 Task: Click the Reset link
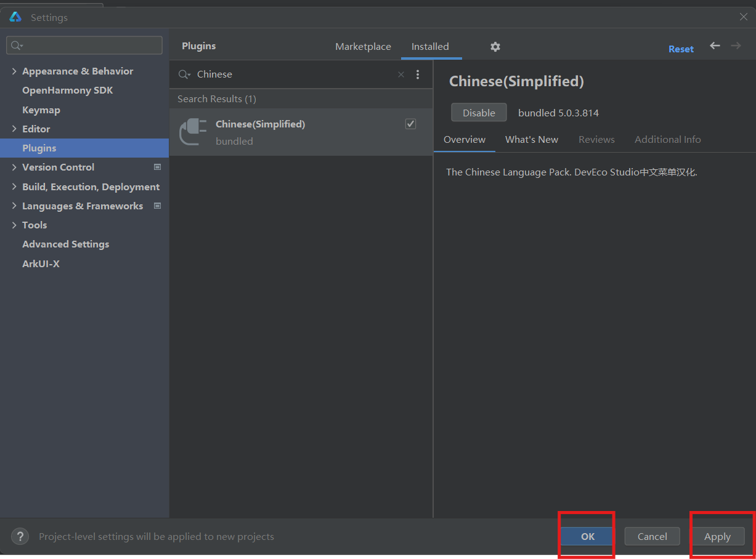pos(681,49)
